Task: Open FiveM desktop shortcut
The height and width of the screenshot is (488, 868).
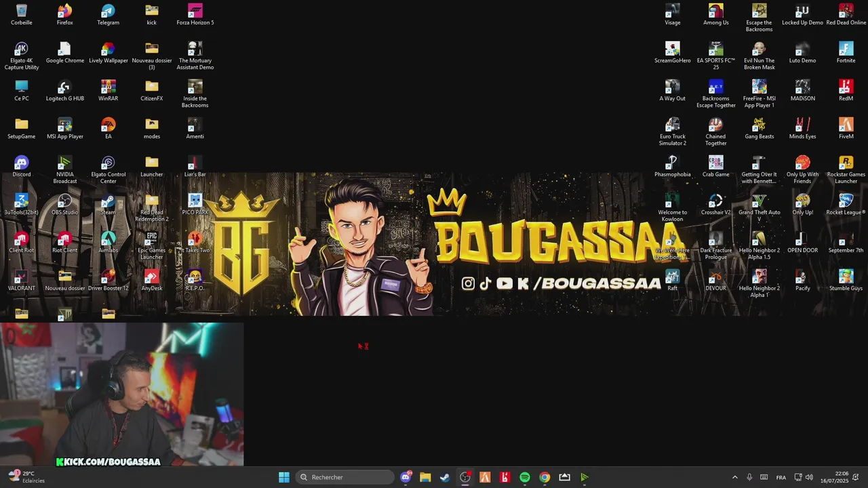Action: point(846,129)
